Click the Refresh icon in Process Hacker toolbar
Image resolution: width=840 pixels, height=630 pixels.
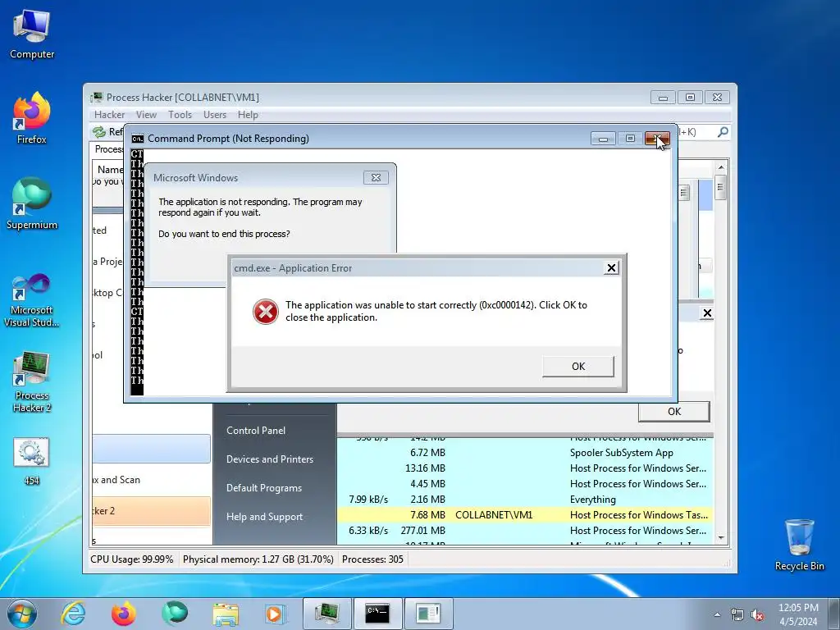point(99,132)
